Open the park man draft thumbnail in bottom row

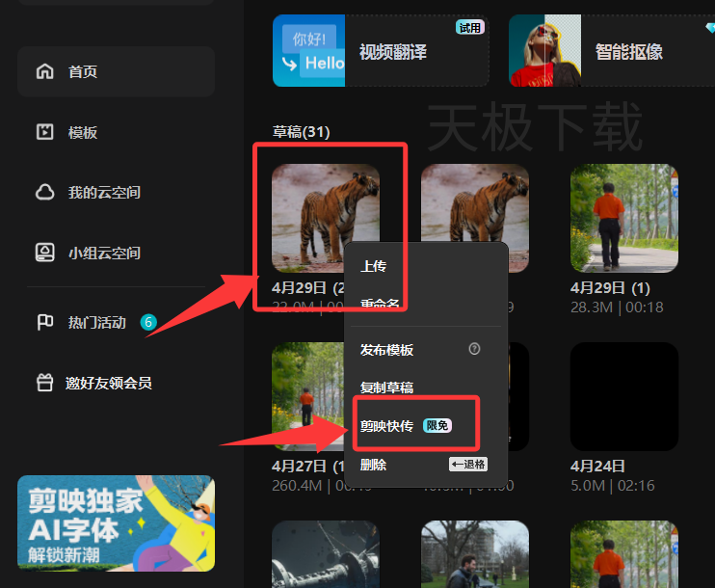(x=475, y=554)
